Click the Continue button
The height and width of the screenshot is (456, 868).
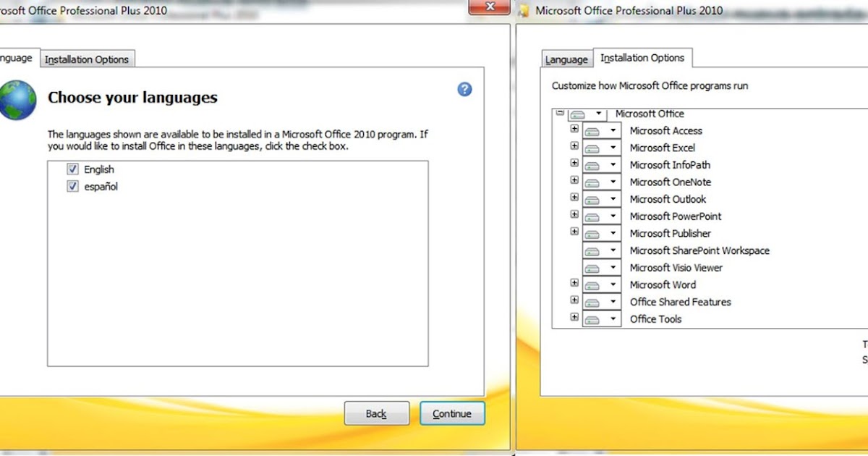452,413
